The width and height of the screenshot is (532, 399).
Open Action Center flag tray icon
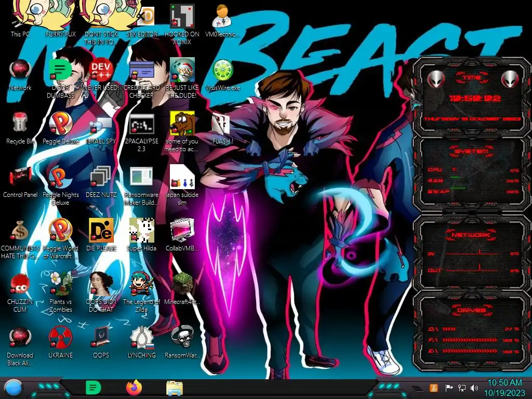point(449,388)
